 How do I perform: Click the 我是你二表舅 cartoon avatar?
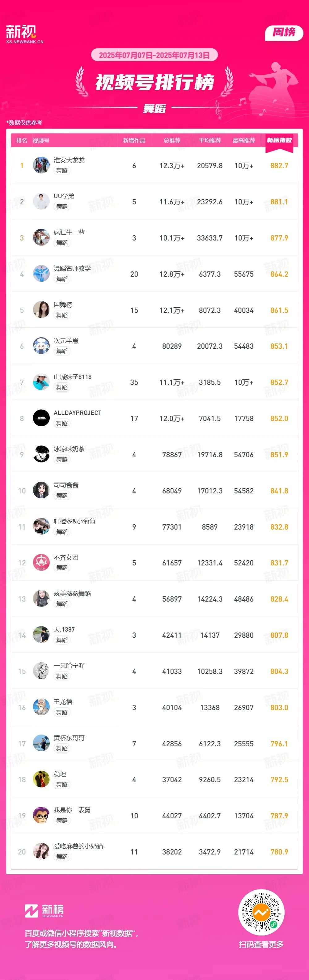[x=41, y=815]
